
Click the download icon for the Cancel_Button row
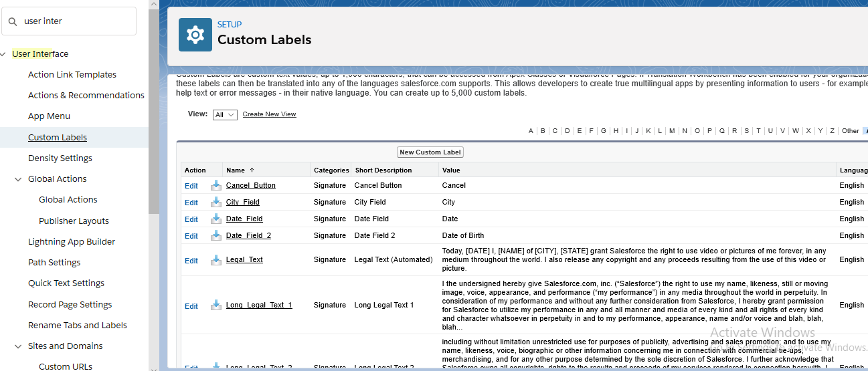(x=215, y=185)
